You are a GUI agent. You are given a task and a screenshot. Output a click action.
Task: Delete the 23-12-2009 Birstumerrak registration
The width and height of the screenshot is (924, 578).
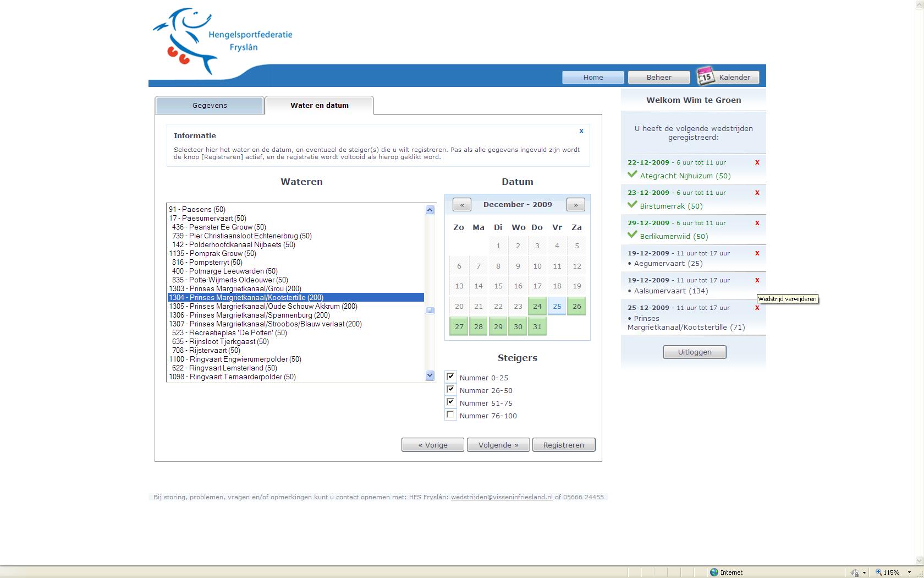tap(757, 193)
